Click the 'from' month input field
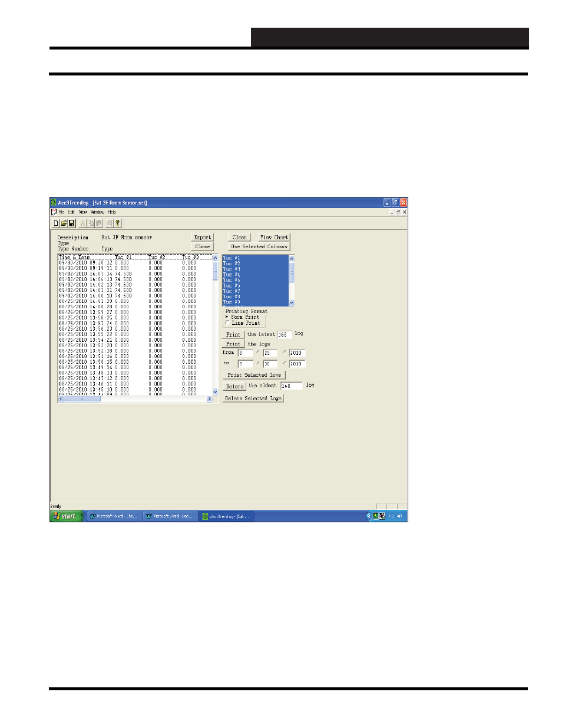Image resolution: width=562 pixels, height=728 pixels. pyautogui.click(x=246, y=353)
